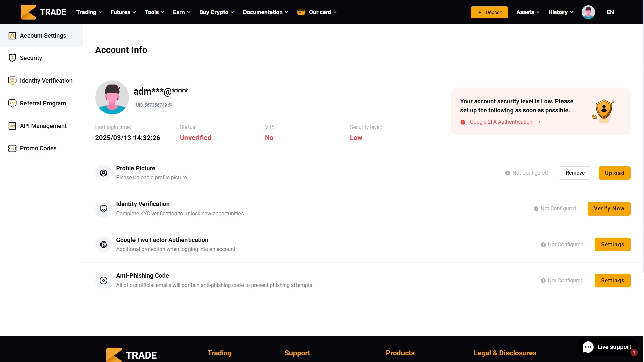Expand the History dropdown
Image resolution: width=644 pixels, height=362 pixels.
[x=560, y=12]
